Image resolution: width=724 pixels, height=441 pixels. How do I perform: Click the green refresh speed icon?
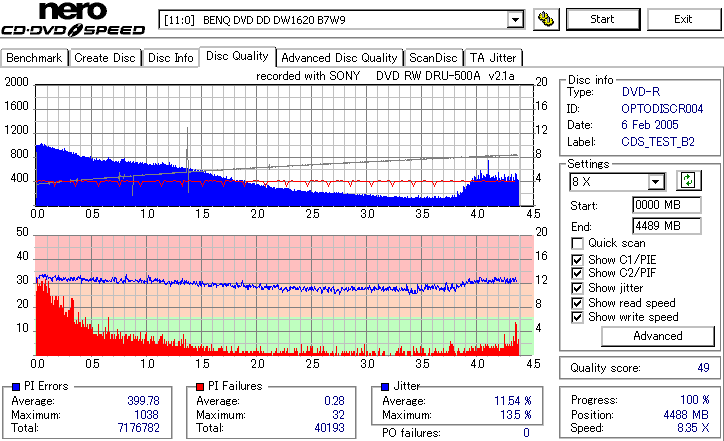[x=688, y=181]
